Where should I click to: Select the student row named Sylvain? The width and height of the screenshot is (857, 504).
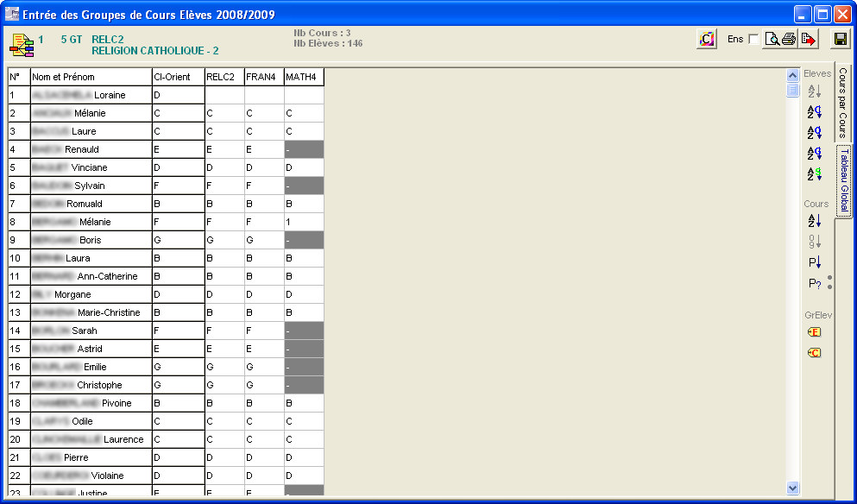point(167,186)
